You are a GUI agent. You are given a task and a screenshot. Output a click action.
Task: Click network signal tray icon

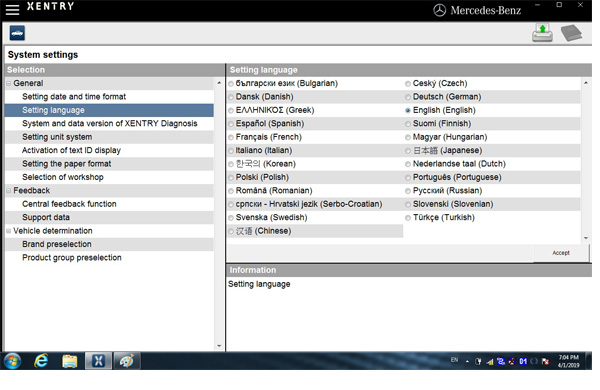pyautogui.click(x=490, y=361)
